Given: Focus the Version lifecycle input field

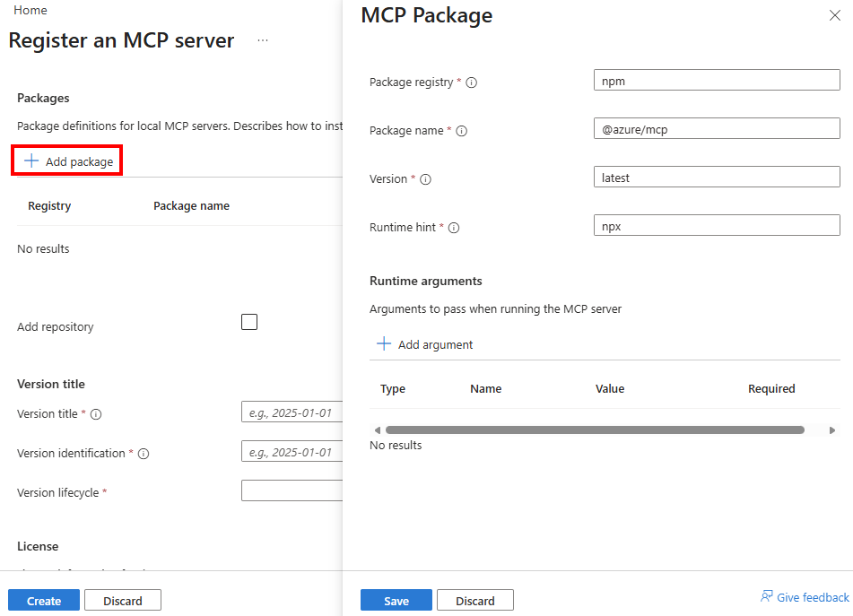Looking at the screenshot, I should [292, 490].
